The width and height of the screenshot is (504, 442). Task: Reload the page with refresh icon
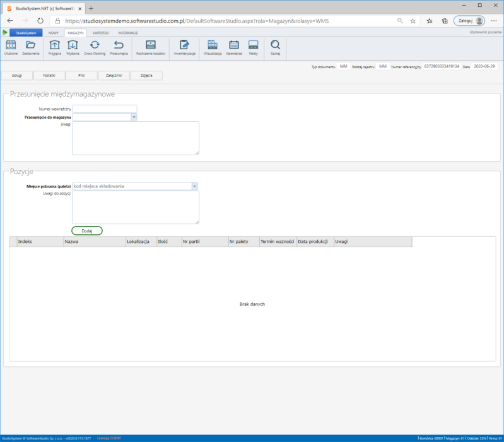coord(40,21)
